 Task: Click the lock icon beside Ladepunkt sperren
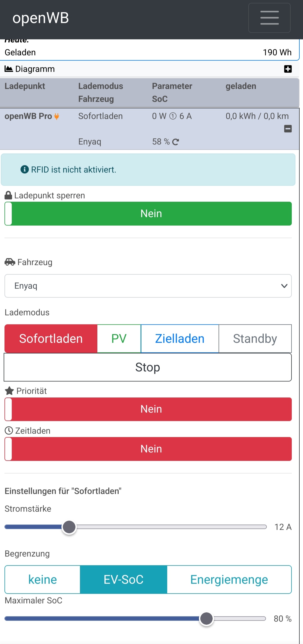click(8, 195)
